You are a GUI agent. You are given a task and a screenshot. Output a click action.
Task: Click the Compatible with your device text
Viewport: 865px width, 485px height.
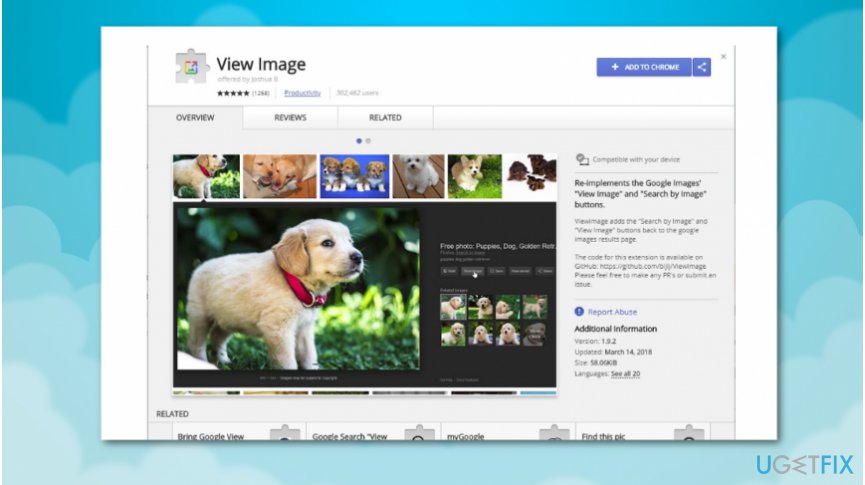tap(636, 159)
